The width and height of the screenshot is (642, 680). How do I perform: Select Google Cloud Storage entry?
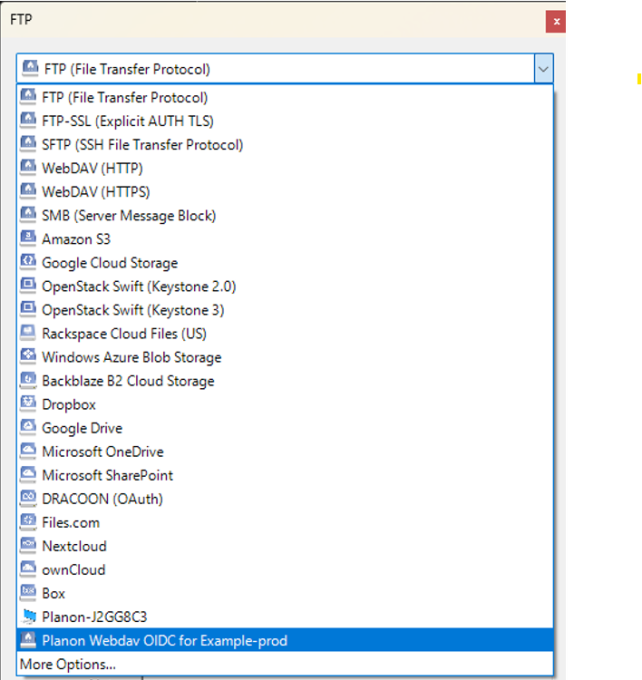tap(285, 262)
